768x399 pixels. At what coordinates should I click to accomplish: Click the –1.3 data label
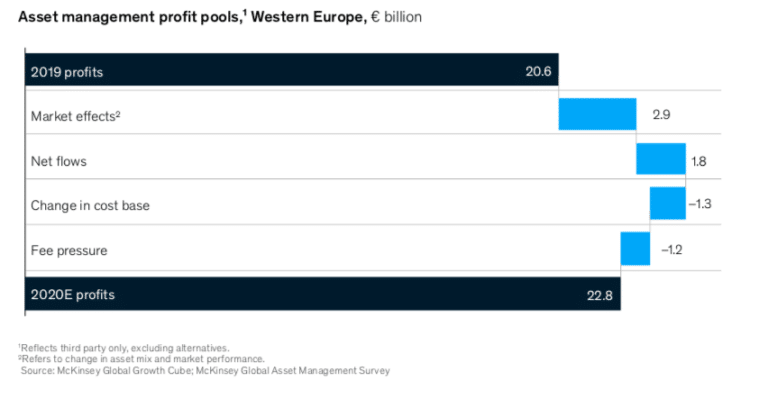[700, 204]
